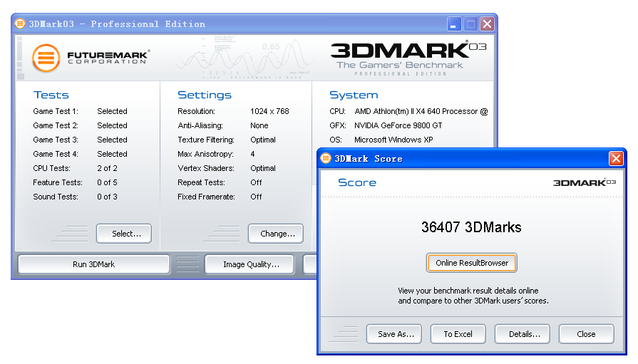This screenshot has height=364, width=638.
Task: Close the 3DMark03 main window with X
Action: coord(487,24)
